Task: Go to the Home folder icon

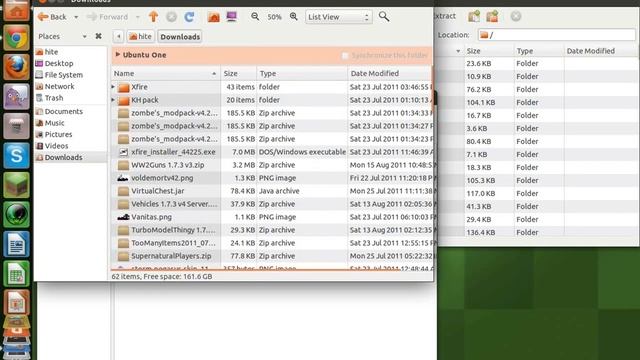Action: point(213,17)
